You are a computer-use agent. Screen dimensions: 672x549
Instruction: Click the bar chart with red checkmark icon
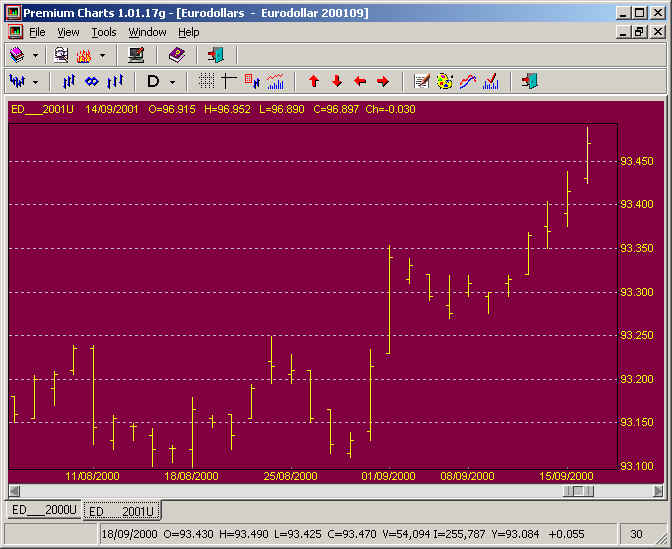click(491, 81)
